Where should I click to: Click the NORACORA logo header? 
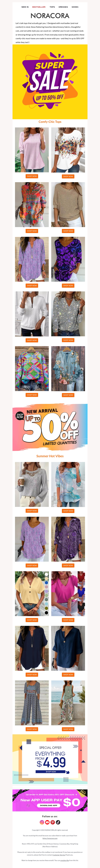click(50, 15)
